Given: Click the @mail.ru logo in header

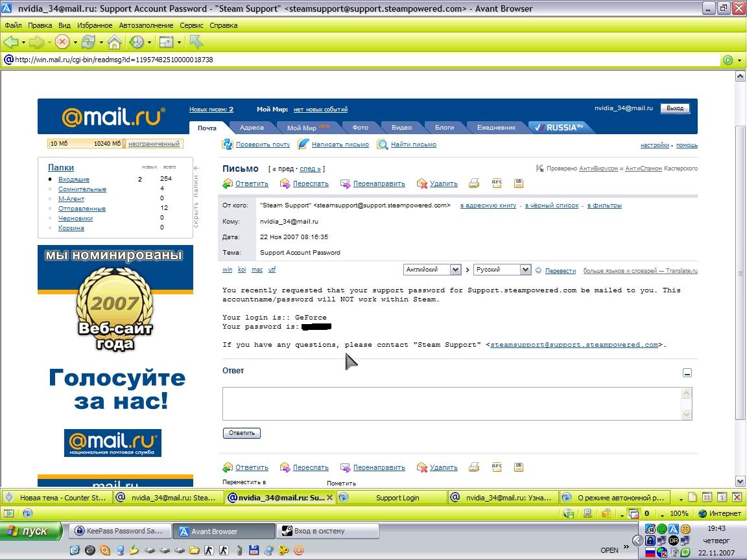Looking at the screenshot, I should 113,117.
